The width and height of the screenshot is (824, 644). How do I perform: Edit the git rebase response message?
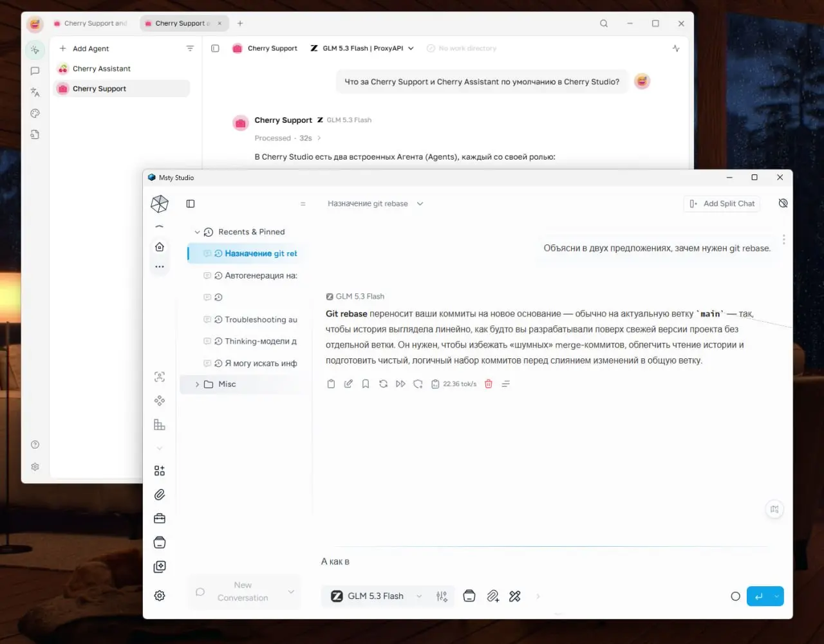coord(348,384)
